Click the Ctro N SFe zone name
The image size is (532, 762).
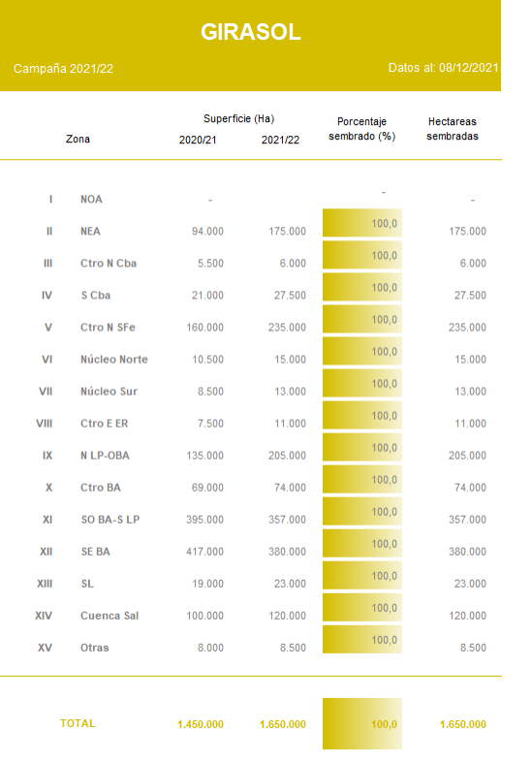tap(108, 328)
